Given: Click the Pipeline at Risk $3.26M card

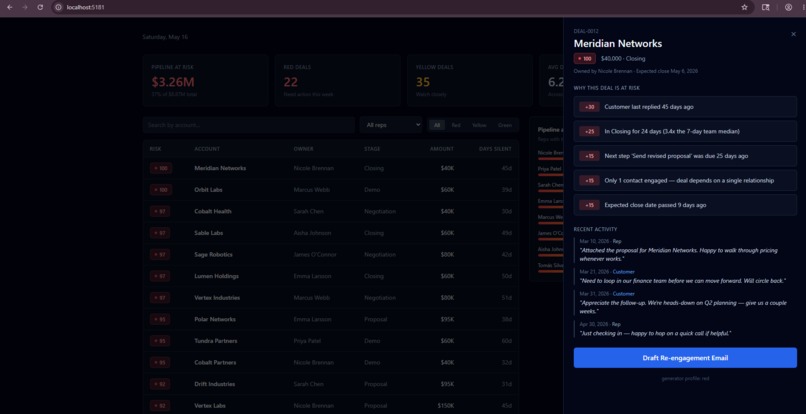Looking at the screenshot, I should [x=205, y=80].
